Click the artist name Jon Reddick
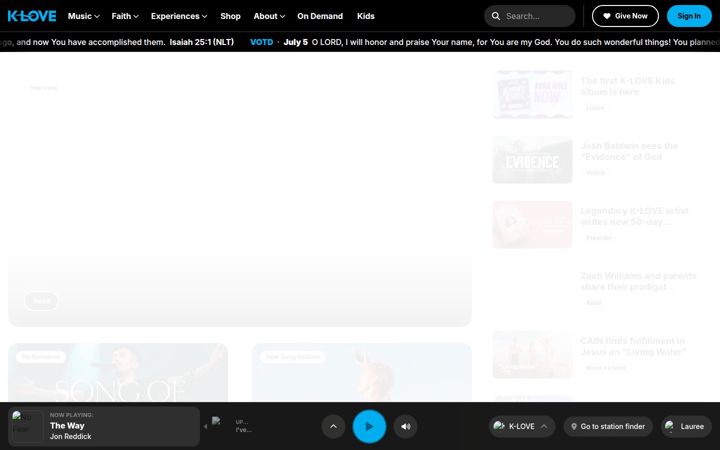Image resolution: width=720 pixels, height=450 pixels. click(x=70, y=436)
